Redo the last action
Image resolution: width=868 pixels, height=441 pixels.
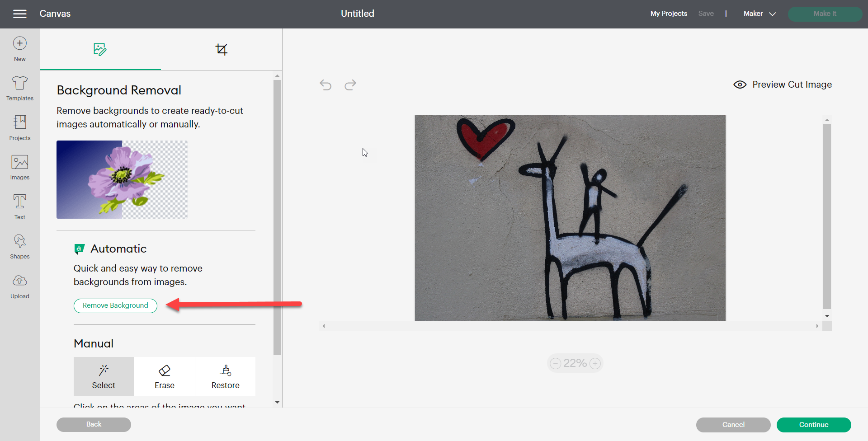coord(350,85)
